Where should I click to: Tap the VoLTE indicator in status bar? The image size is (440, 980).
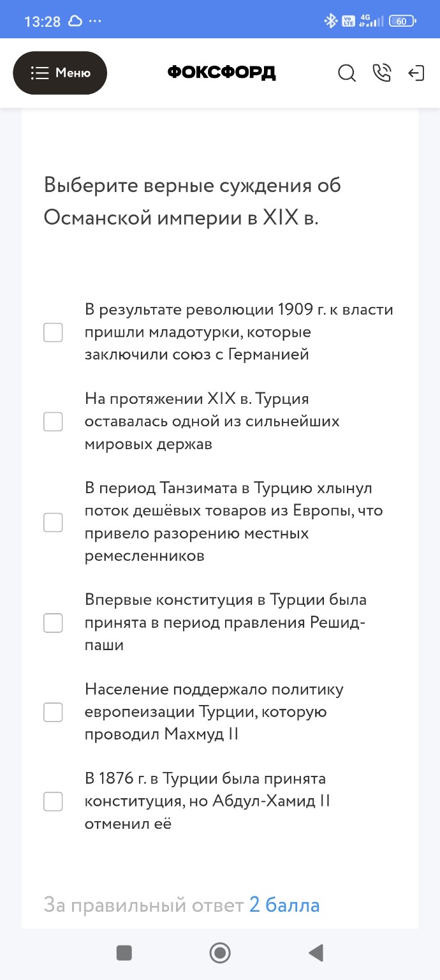346,19
